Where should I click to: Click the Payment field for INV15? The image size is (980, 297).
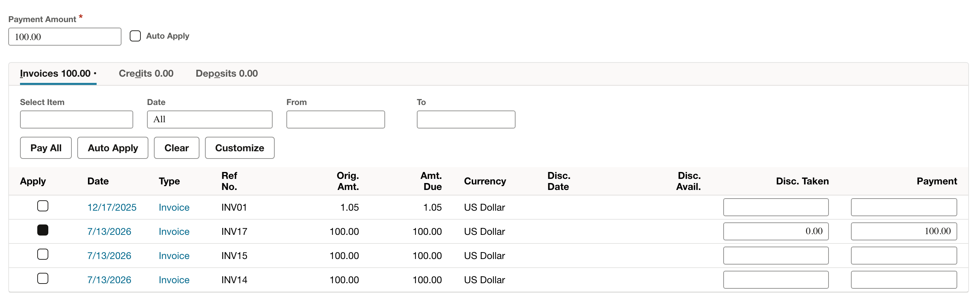point(903,256)
